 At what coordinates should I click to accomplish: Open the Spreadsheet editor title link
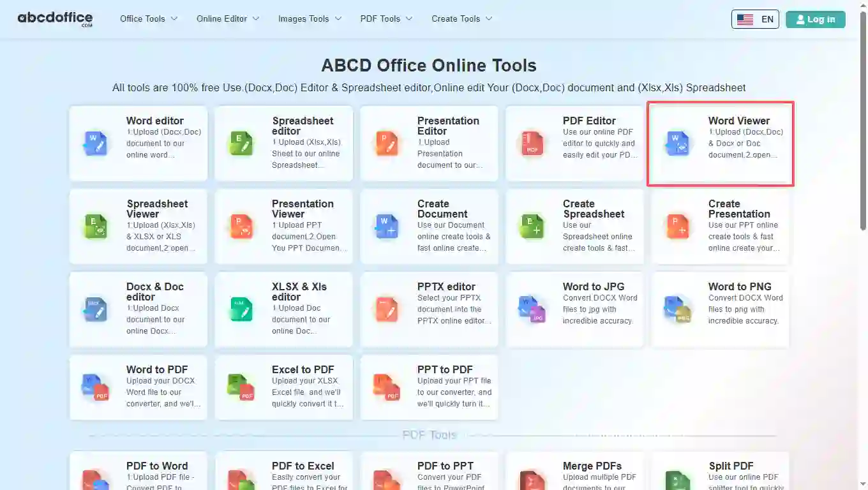tap(303, 126)
